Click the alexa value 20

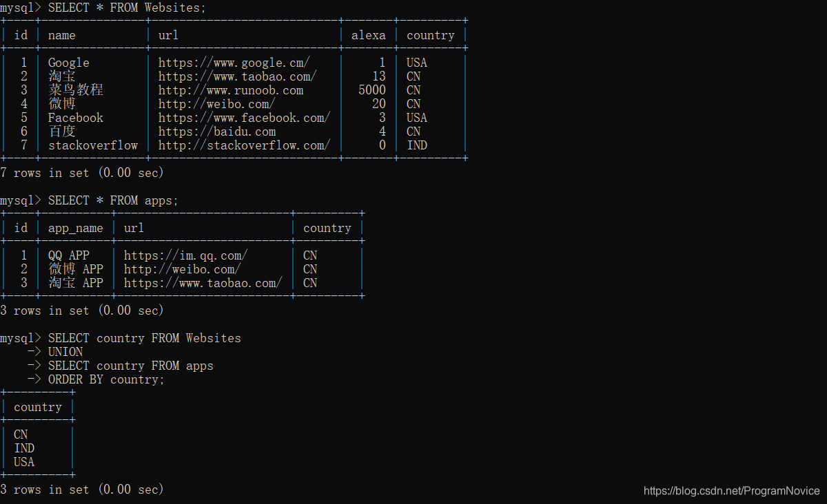[x=379, y=104]
